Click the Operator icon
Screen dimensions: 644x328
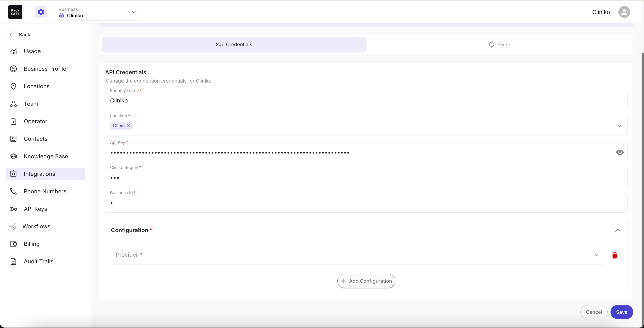click(x=14, y=121)
